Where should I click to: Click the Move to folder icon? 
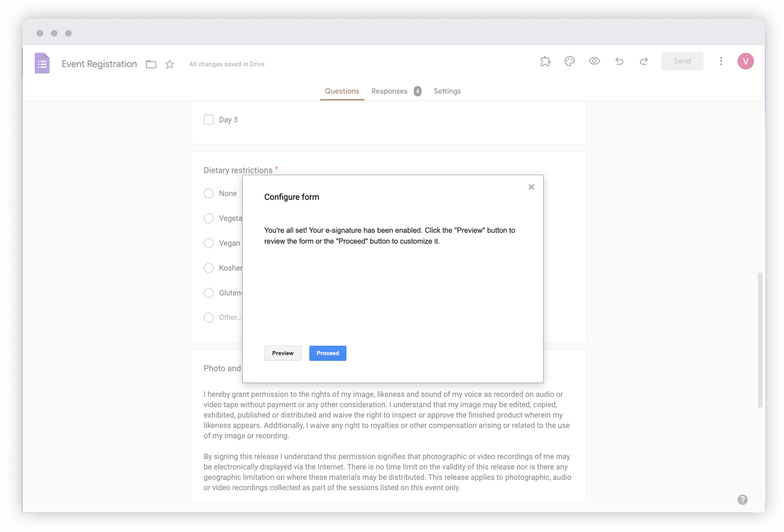[x=151, y=64]
